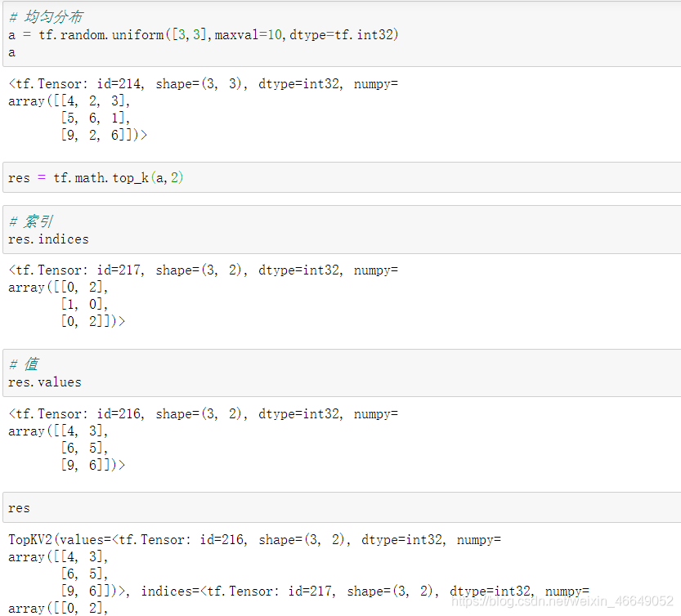Click output row '[5, 6, 1],'
The image size is (681, 616).
tap(96, 118)
